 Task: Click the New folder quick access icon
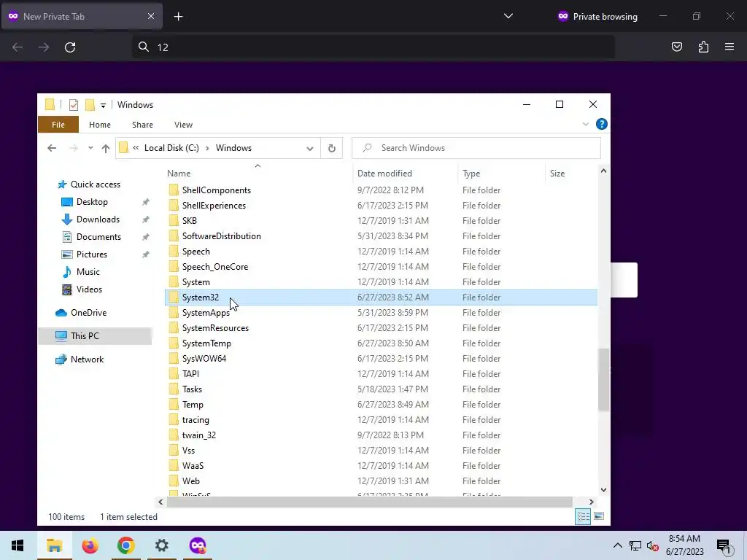click(x=90, y=105)
